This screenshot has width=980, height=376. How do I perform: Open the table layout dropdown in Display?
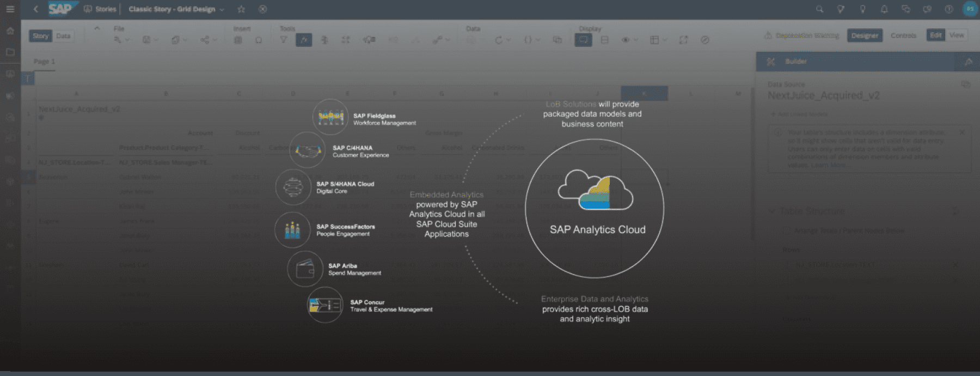[x=658, y=40]
